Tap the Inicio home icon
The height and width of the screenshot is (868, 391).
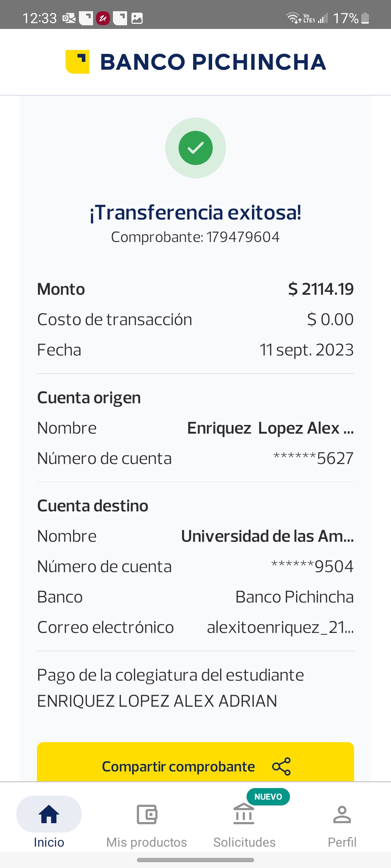point(49,814)
